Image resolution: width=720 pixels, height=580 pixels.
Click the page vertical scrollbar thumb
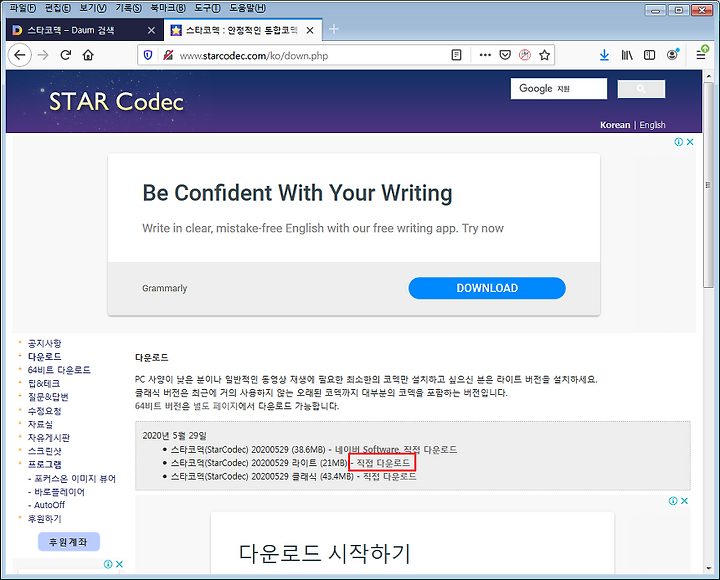coord(709,185)
